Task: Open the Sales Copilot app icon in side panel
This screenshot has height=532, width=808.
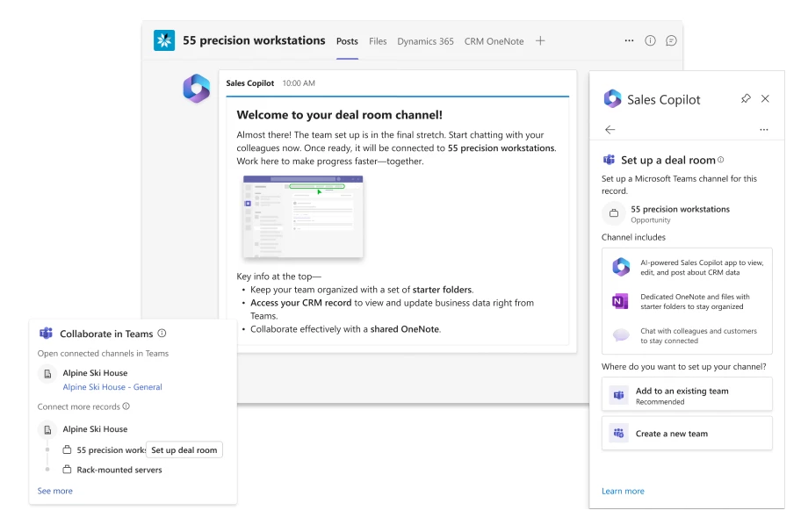Action: point(610,99)
